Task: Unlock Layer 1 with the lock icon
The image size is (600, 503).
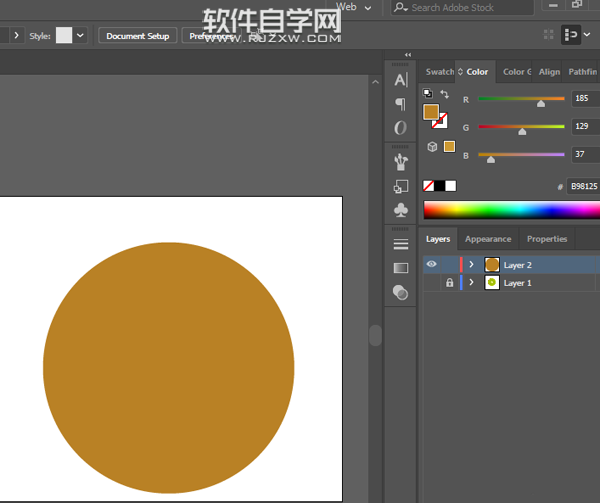Action: (449, 283)
